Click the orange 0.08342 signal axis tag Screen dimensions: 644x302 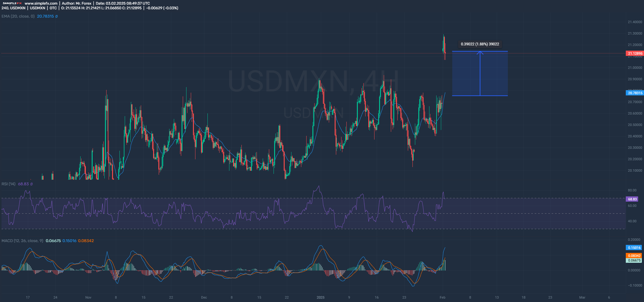tap(634, 256)
